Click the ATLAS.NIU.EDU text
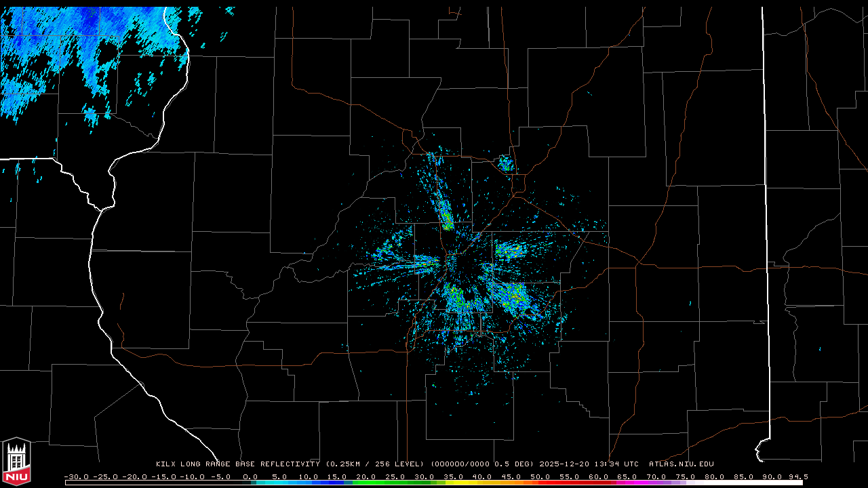Screen dimensions: 868x488 pyautogui.click(x=682, y=464)
